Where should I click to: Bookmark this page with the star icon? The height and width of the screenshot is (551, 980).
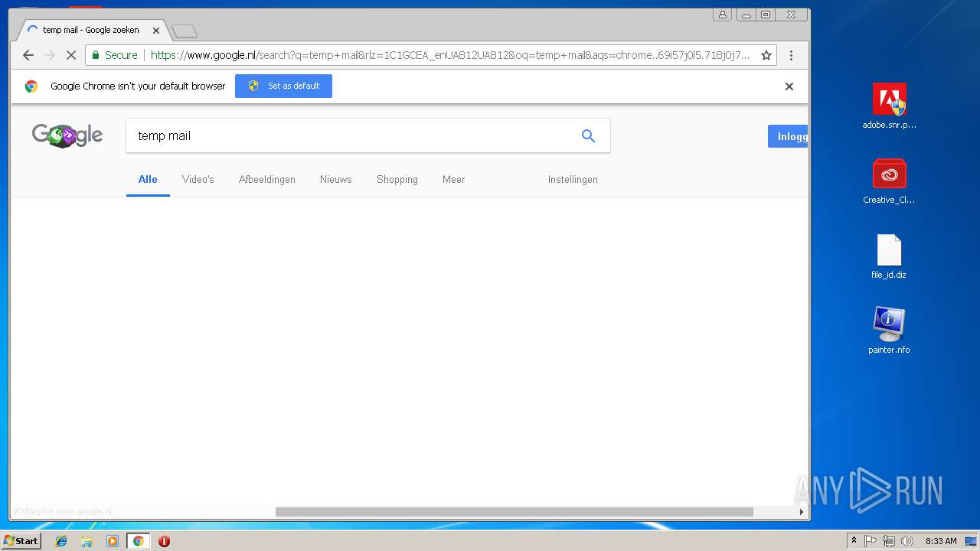(x=766, y=55)
